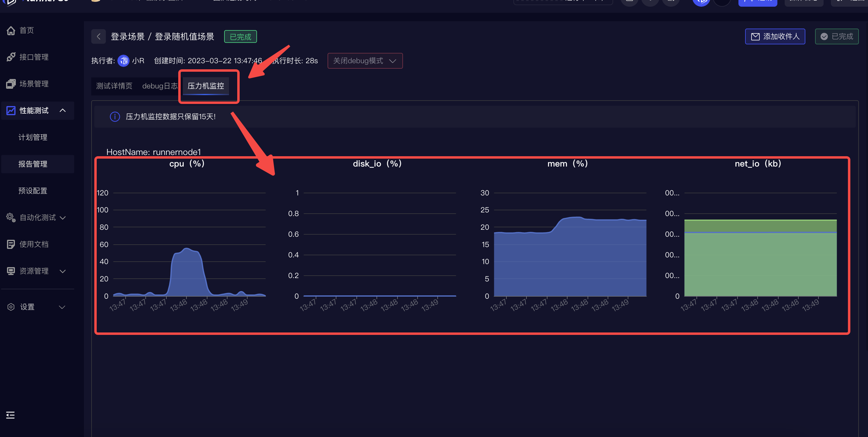Expand the 资源管理 menu chevron
The width and height of the screenshot is (868, 437).
pyautogui.click(x=63, y=271)
